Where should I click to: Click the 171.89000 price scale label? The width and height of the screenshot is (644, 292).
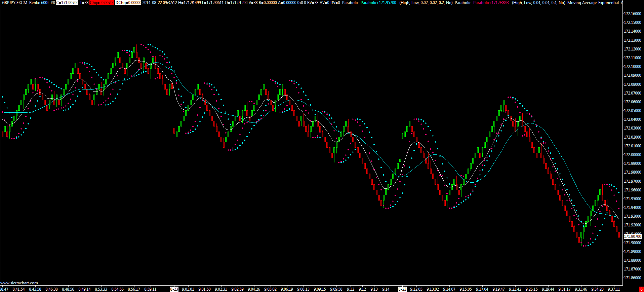point(632,252)
